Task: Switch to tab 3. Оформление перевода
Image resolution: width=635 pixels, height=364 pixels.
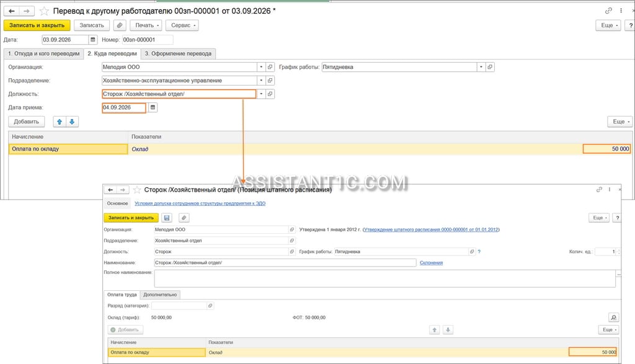Action: [x=178, y=53]
